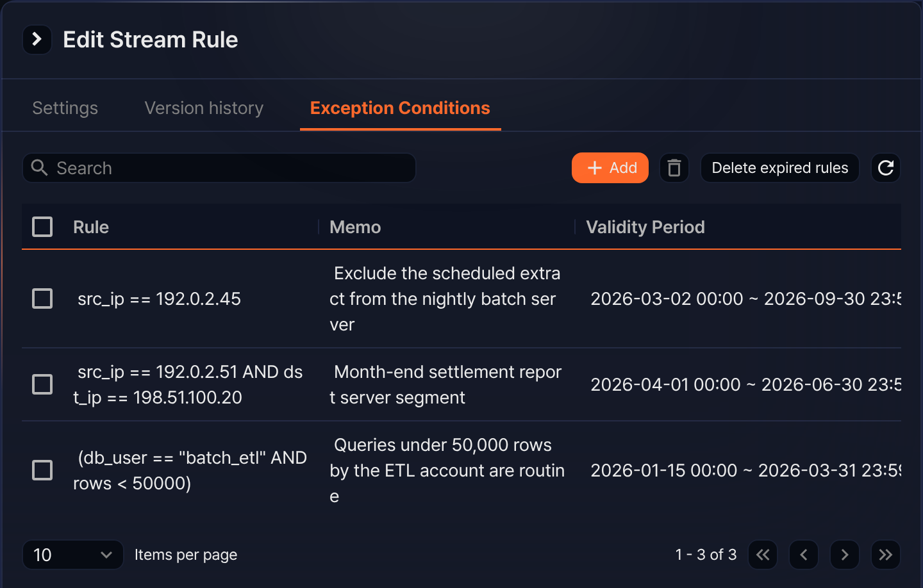Click the Edit Stream Rule title
Screen dimensions: 923x588
pos(151,40)
